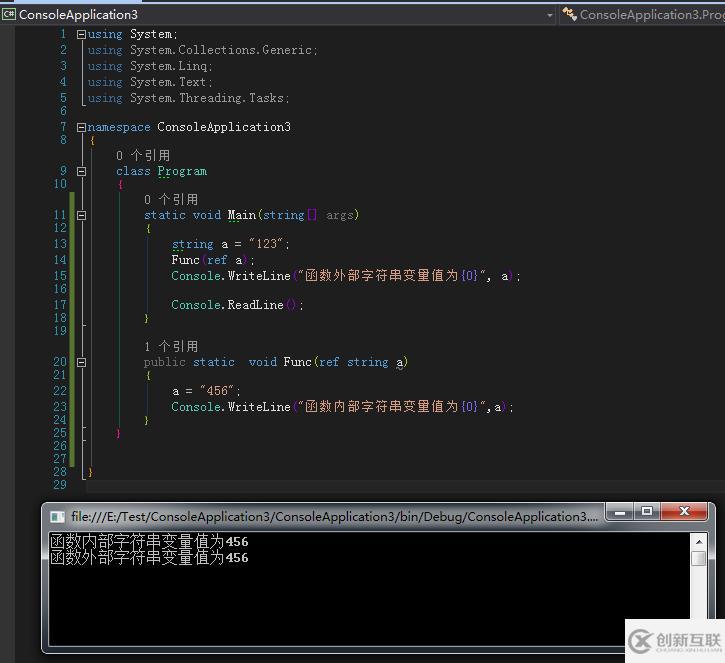
Task: Collapse the Func method block
Action: (81, 362)
